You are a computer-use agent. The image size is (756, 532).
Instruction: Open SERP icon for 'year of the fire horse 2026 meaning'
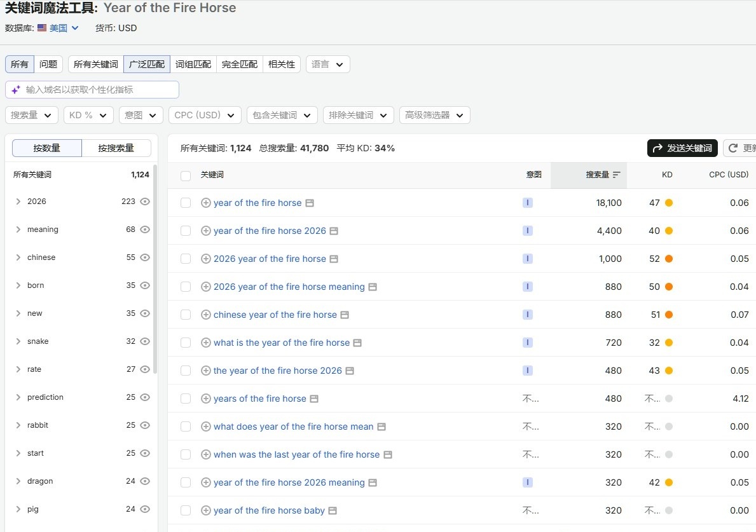point(372,483)
